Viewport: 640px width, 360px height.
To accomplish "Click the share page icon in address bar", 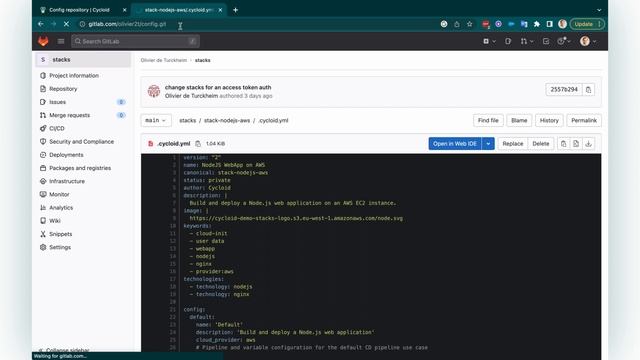I will 457,24.
